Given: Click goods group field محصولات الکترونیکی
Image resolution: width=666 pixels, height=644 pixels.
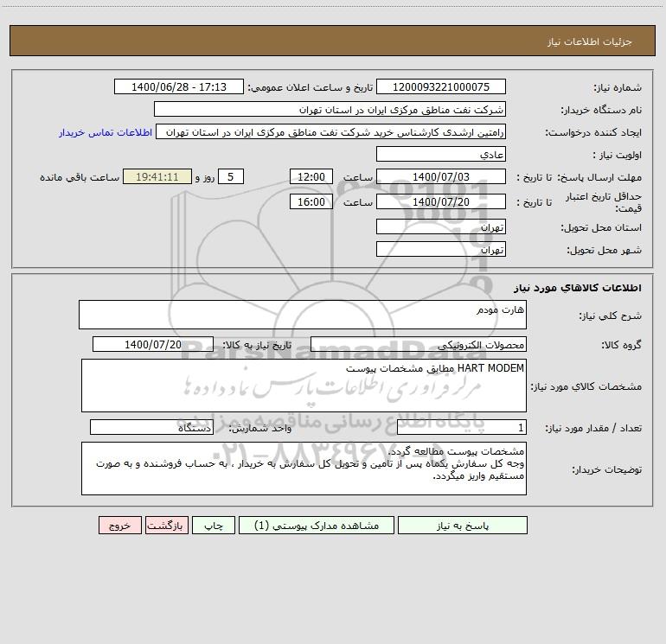Looking at the screenshot, I should (x=419, y=344).
